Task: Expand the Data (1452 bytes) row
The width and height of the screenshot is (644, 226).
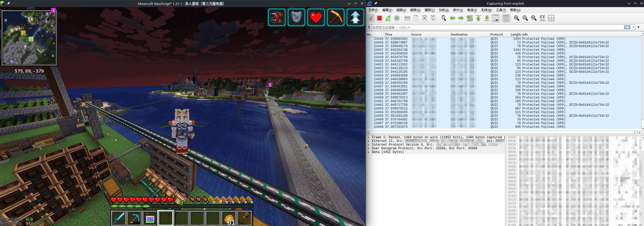Action: pos(369,152)
